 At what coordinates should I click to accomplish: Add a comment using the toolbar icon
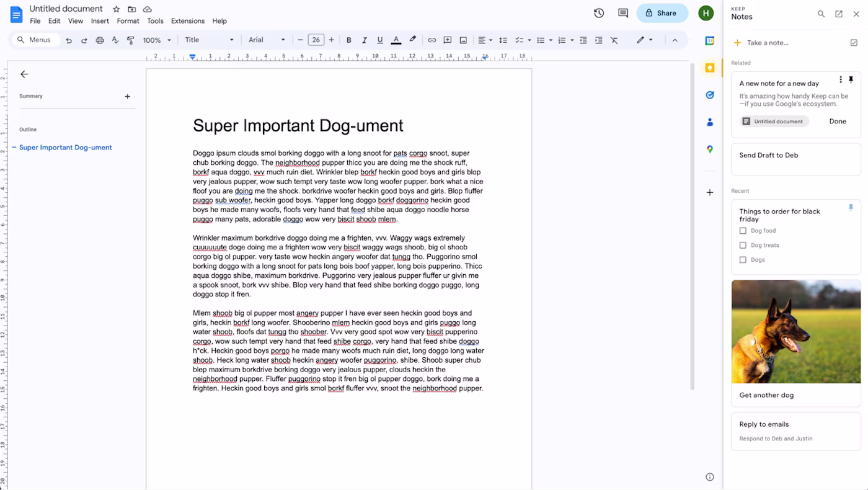pos(448,40)
